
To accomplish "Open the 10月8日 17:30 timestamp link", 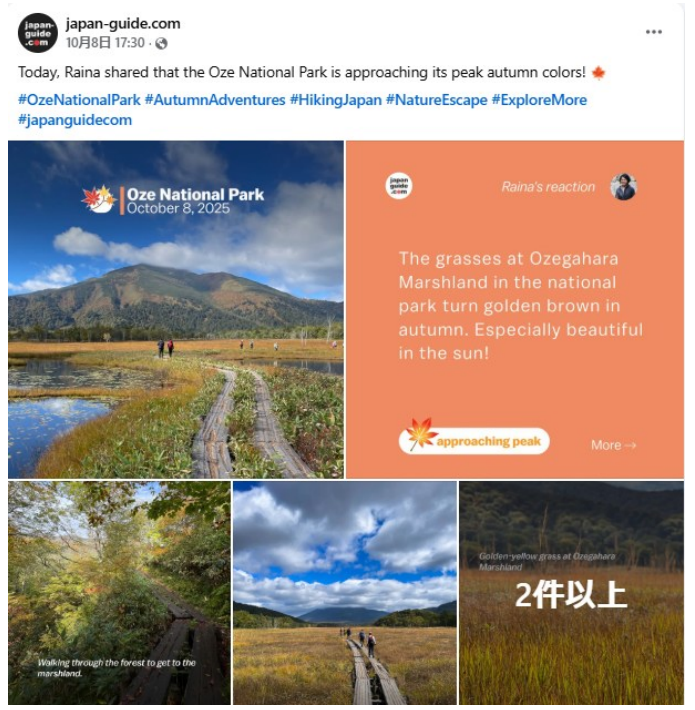I will [x=105, y=43].
